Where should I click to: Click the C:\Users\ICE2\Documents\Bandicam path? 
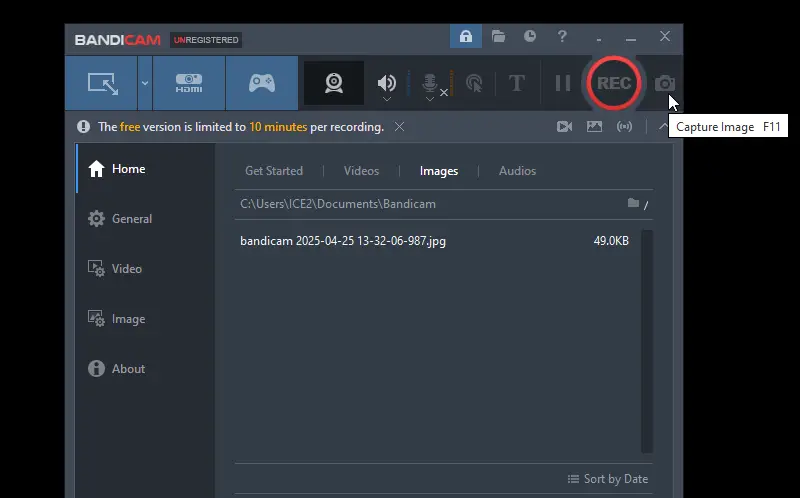tap(338, 204)
